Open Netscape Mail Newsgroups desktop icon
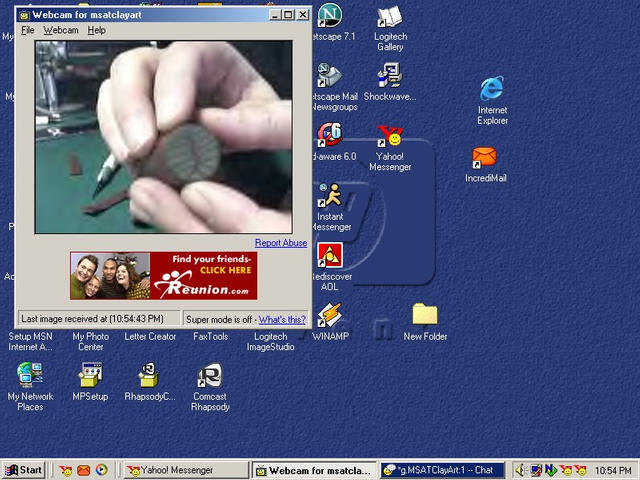This screenshot has width=640, height=480. coord(330,75)
